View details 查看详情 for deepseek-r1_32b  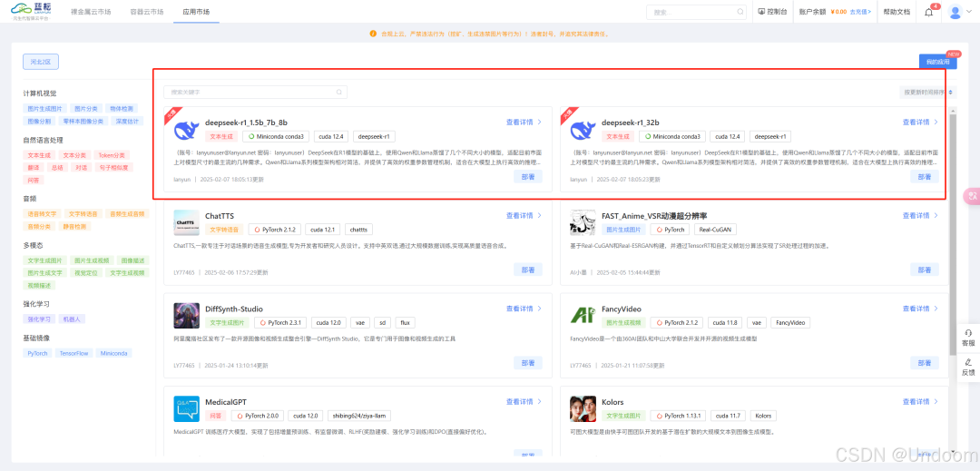coord(921,123)
